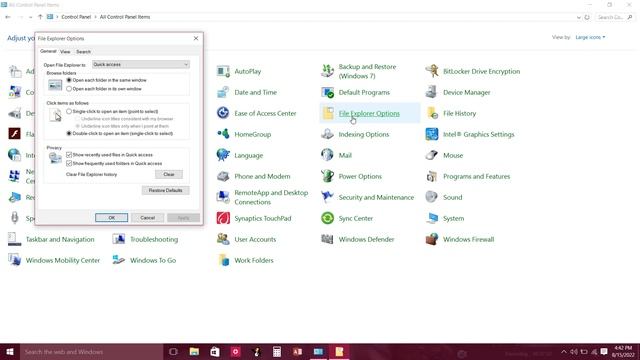Open the System icon

(432, 218)
